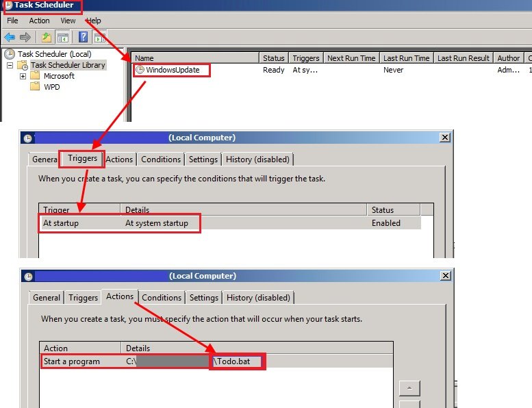This screenshot has height=408, width=532.
Task: Open the View menu
Action: [x=68, y=21]
